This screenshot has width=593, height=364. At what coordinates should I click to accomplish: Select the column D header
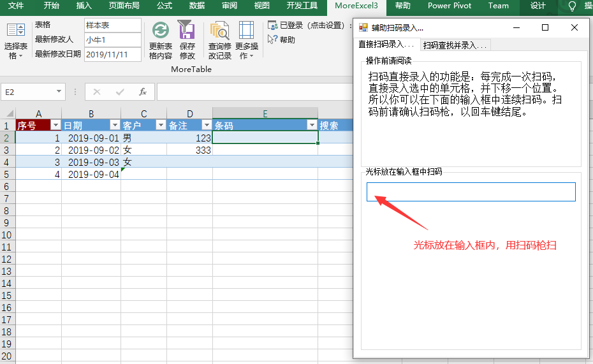tap(189, 113)
